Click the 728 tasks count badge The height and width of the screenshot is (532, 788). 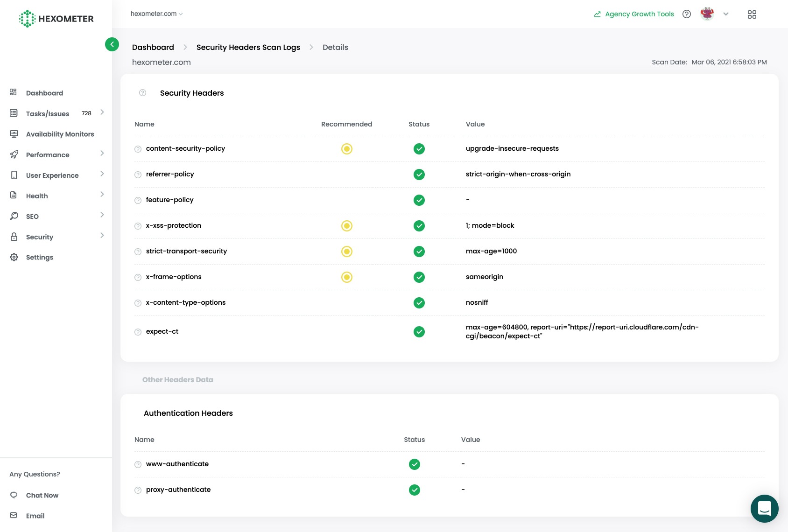click(x=86, y=113)
